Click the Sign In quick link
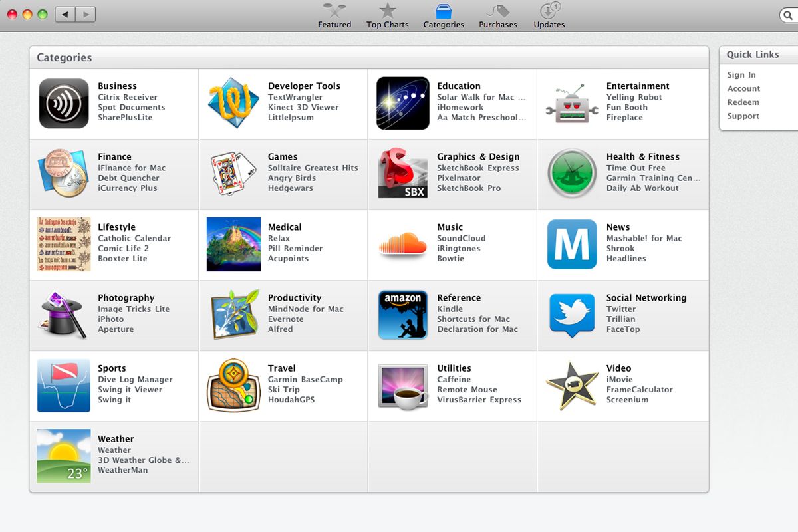 [741, 75]
